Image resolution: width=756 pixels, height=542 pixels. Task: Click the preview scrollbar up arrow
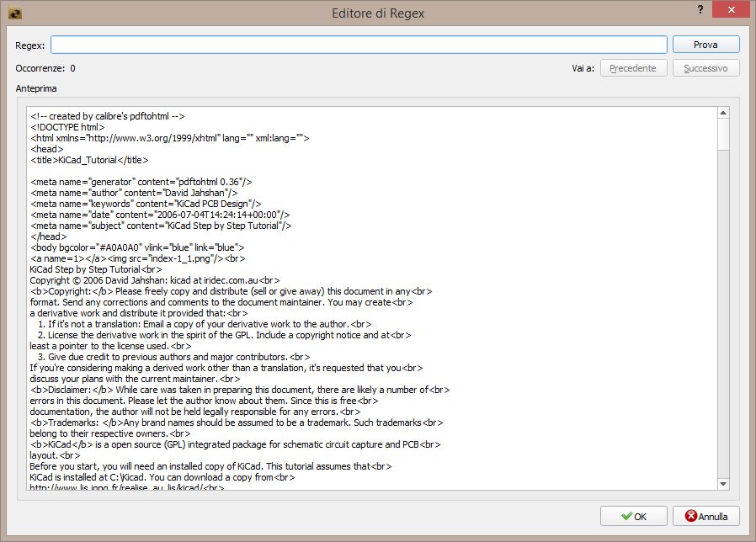pyautogui.click(x=723, y=112)
